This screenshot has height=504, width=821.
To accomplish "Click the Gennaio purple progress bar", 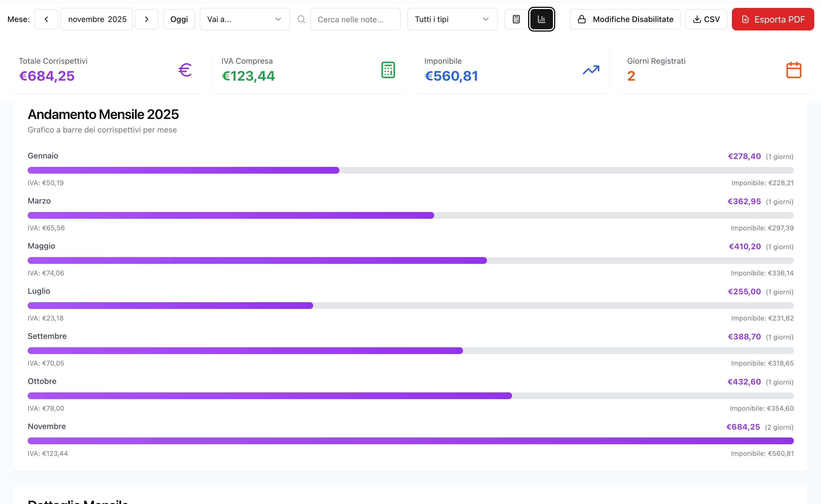I will (x=183, y=170).
